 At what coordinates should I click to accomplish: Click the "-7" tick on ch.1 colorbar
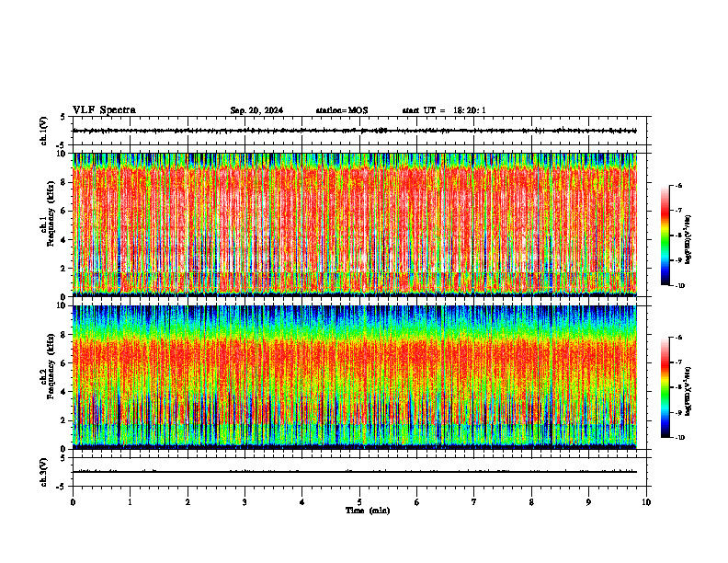tap(678, 211)
